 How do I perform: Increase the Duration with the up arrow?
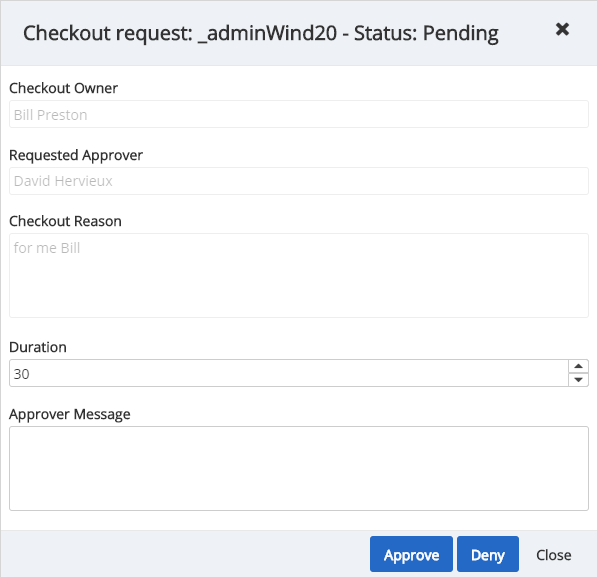pyautogui.click(x=578, y=366)
